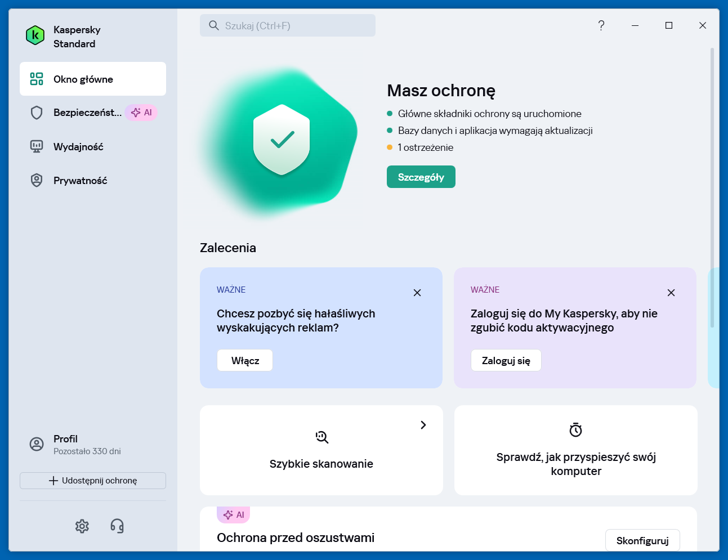Open the Bezpieczeństwo section
This screenshot has height=560, width=728.
tap(93, 113)
